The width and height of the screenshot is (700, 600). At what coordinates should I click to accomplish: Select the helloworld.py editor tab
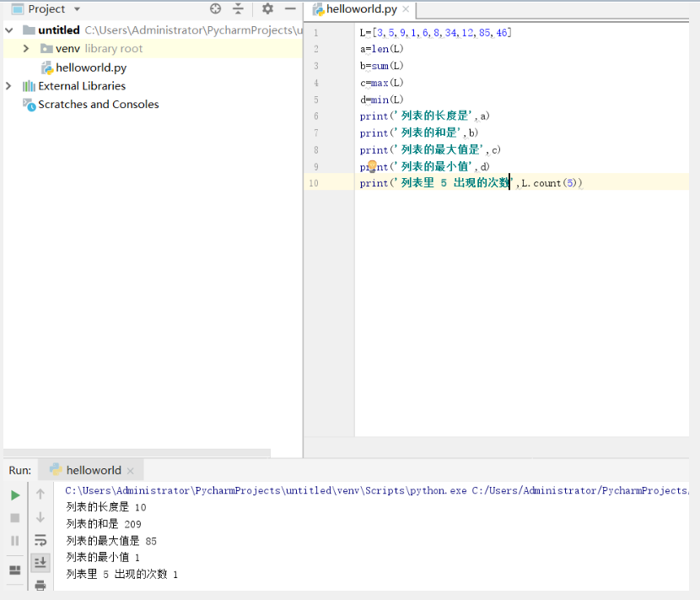point(361,9)
